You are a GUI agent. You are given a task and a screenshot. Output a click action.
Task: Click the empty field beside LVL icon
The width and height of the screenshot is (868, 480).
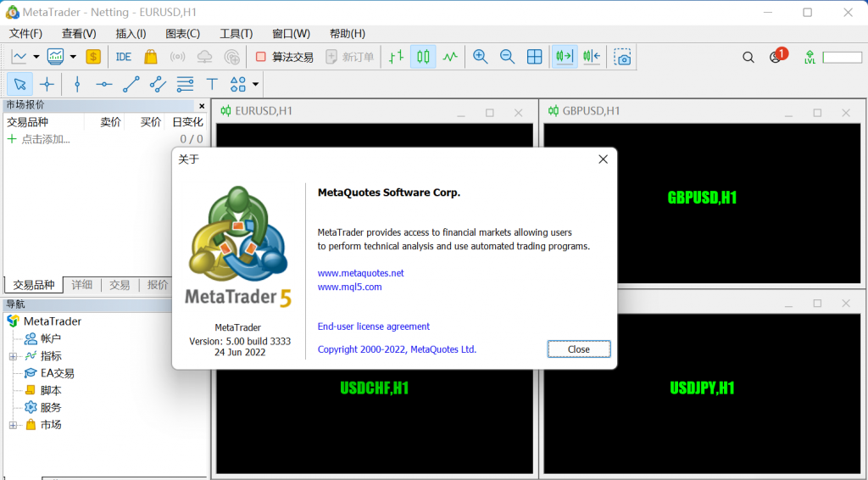pos(842,57)
